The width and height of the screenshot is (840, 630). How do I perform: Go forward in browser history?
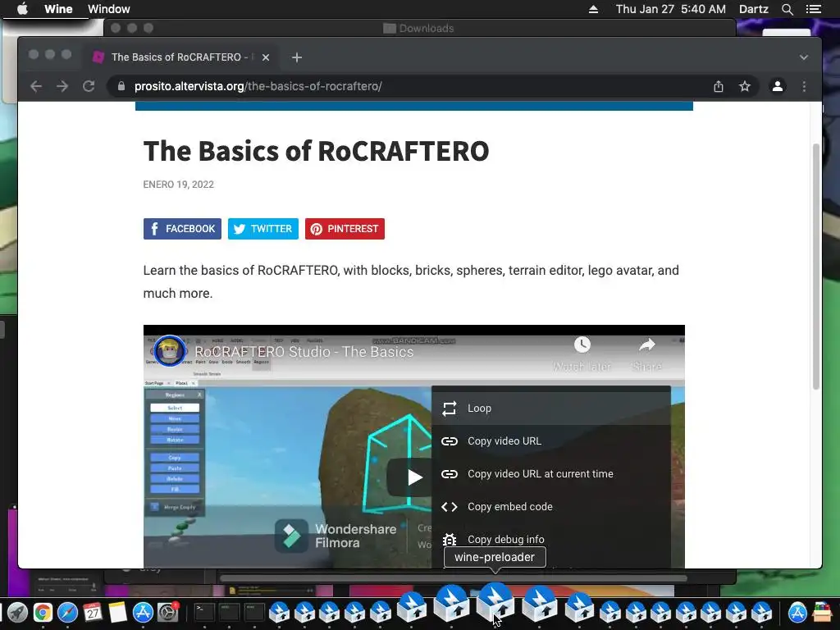(x=62, y=86)
